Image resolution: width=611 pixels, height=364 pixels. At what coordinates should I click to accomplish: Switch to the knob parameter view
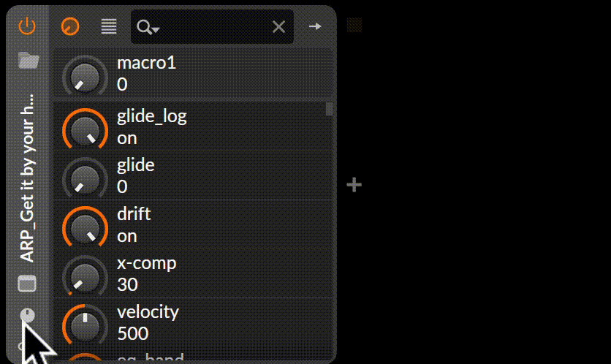click(70, 26)
